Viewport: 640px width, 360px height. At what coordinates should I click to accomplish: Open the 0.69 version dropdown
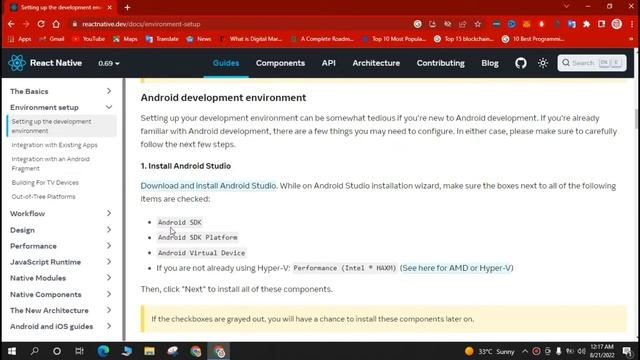(x=109, y=63)
